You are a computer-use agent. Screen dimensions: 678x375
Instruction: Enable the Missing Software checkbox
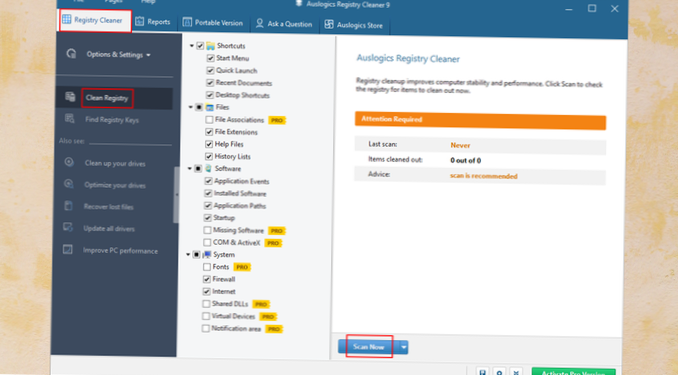[x=208, y=230]
